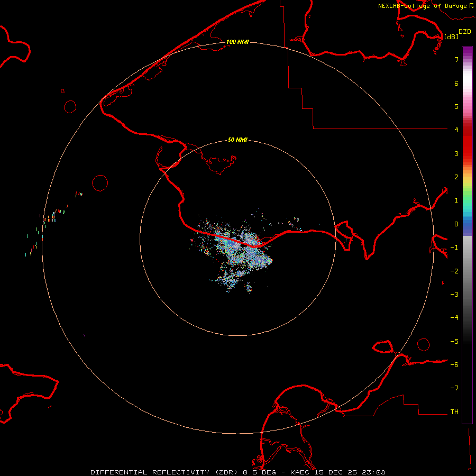Click the 3 dB value on color scale
Image resolution: width=476 pixels, height=476 pixels.
pos(456,153)
